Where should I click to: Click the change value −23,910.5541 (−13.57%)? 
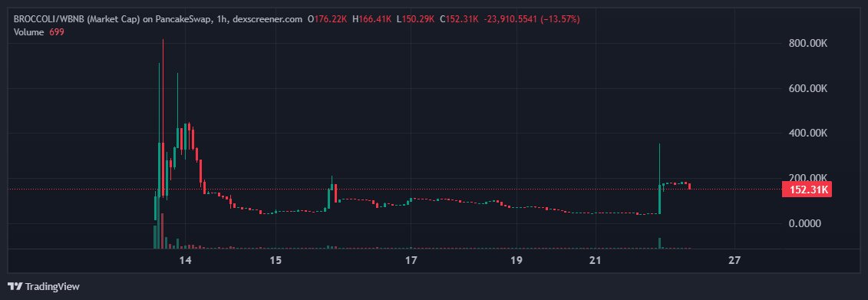[531, 19]
